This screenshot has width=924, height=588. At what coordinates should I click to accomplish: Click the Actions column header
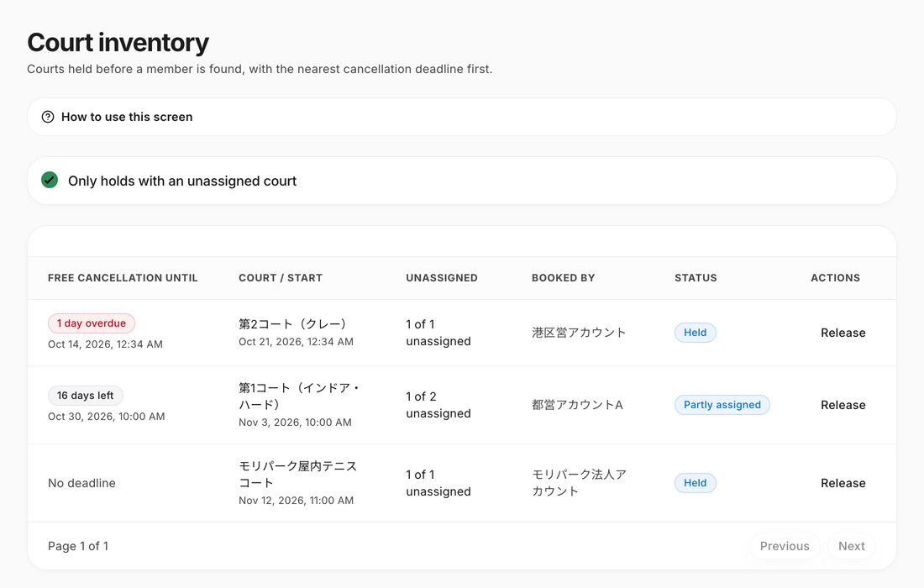point(835,278)
